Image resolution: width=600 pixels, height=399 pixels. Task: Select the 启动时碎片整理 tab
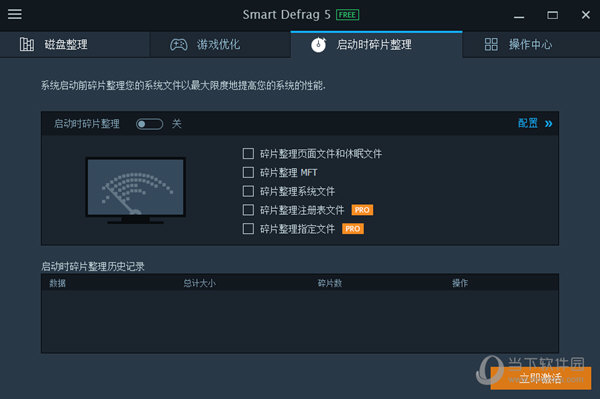[377, 44]
